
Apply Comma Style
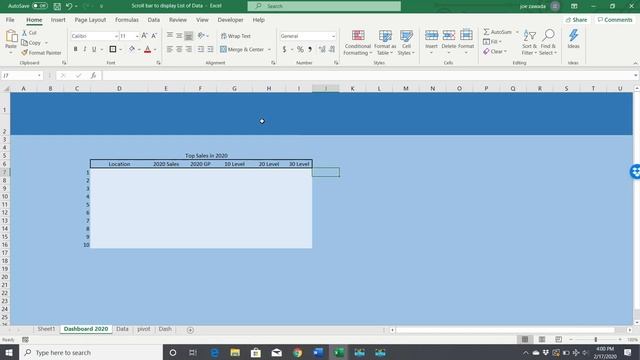click(310, 49)
